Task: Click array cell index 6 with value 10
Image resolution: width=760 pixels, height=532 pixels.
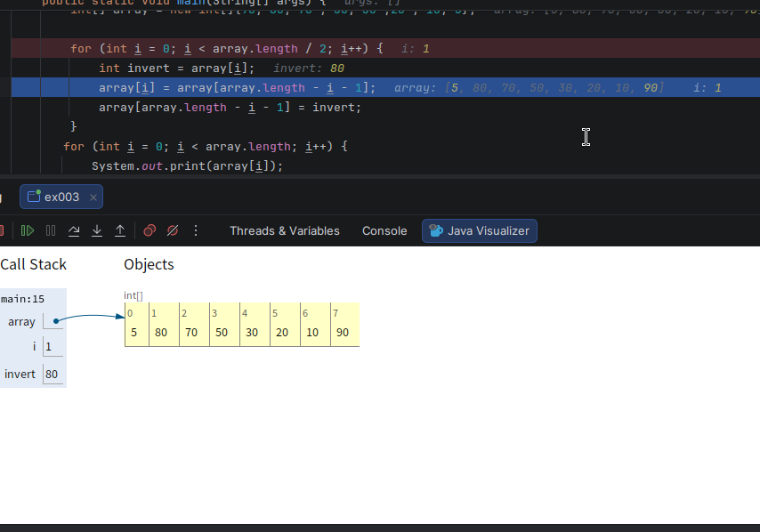Action: coord(315,324)
